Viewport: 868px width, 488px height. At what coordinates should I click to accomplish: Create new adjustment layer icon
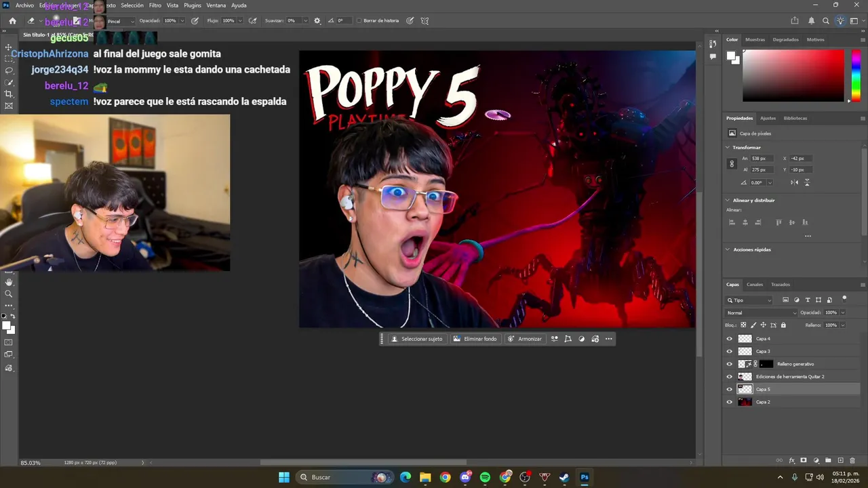coord(816,460)
